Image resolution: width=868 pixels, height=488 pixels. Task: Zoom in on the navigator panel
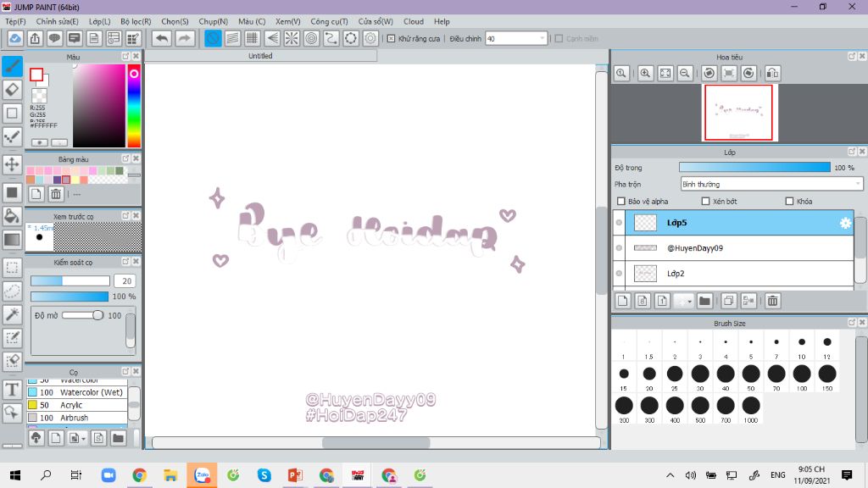645,73
